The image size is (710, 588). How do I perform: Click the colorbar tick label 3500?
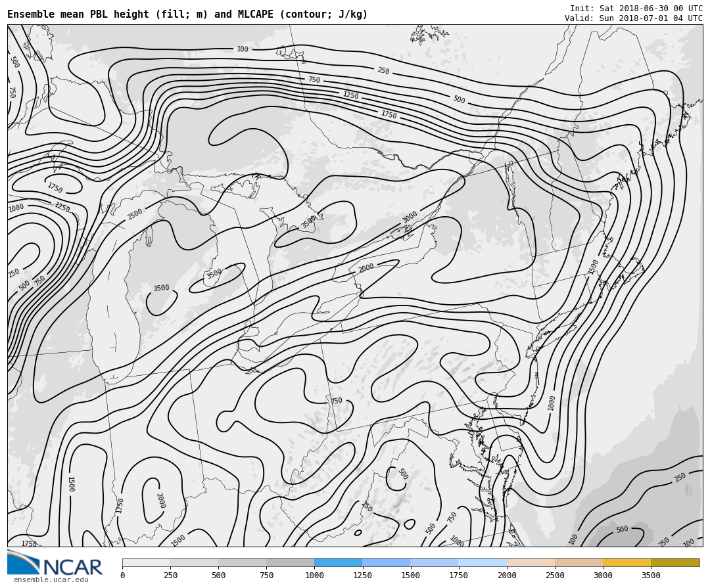click(651, 576)
